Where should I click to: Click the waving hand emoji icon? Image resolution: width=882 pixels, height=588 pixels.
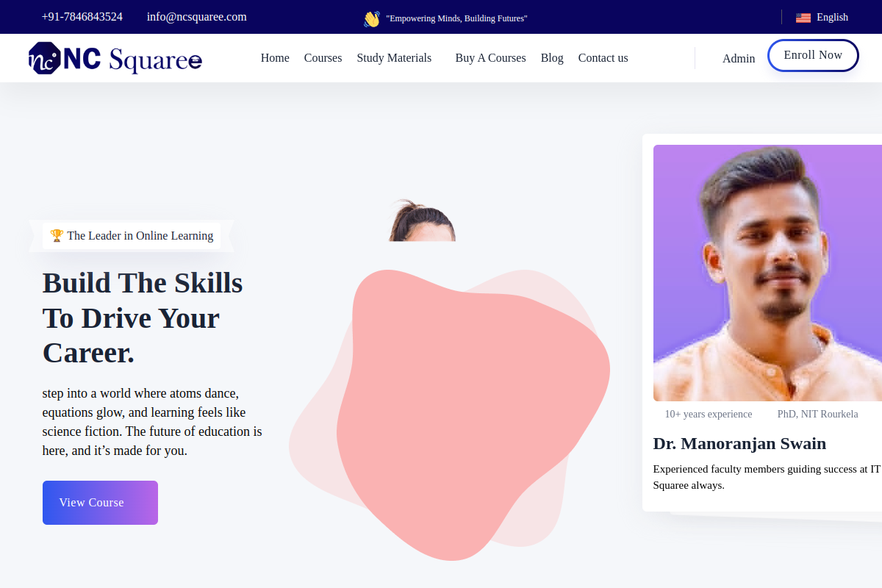point(372,19)
